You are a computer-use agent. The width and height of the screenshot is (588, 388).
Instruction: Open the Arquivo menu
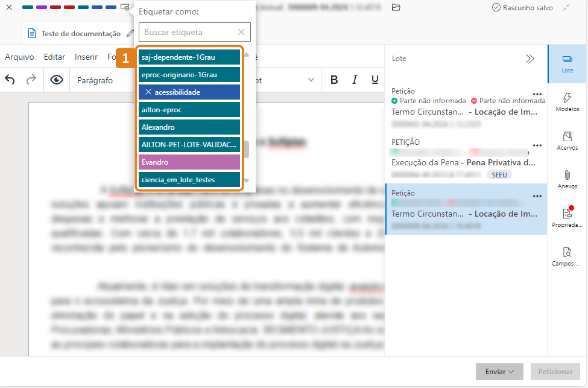(x=19, y=57)
